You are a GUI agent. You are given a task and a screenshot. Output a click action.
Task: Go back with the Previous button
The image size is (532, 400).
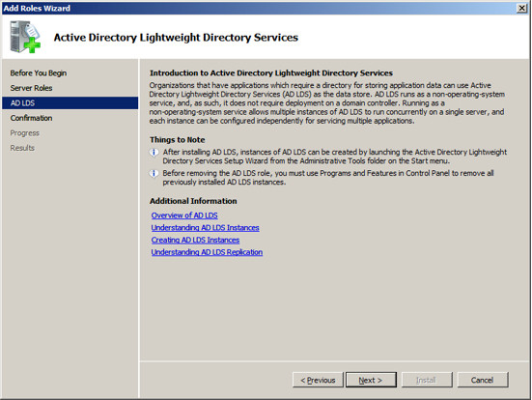pos(318,380)
